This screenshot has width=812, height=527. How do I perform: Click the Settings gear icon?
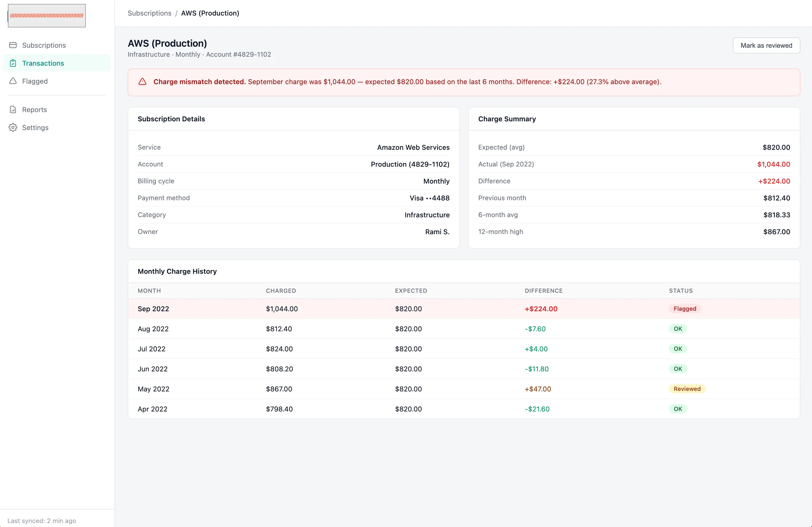[x=13, y=128]
